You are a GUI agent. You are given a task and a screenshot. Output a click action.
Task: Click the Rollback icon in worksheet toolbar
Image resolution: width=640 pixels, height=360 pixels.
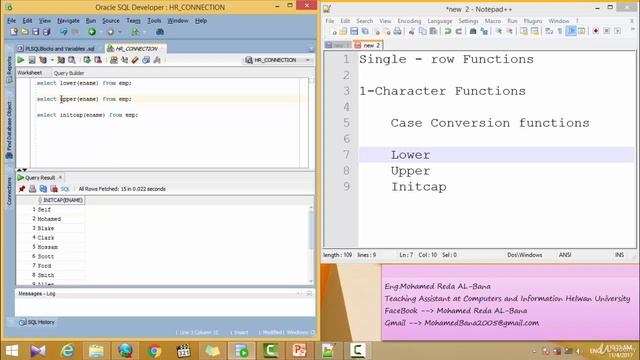tap(98, 60)
